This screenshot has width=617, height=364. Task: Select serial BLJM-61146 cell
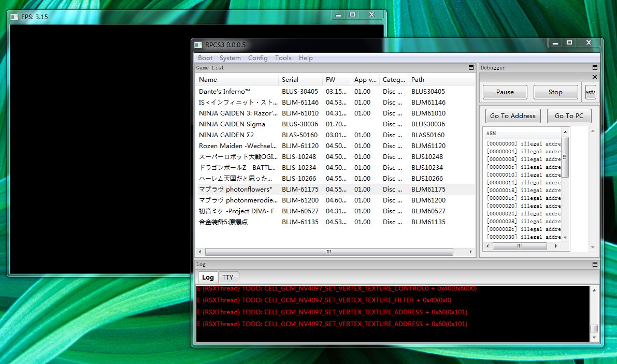coord(300,102)
